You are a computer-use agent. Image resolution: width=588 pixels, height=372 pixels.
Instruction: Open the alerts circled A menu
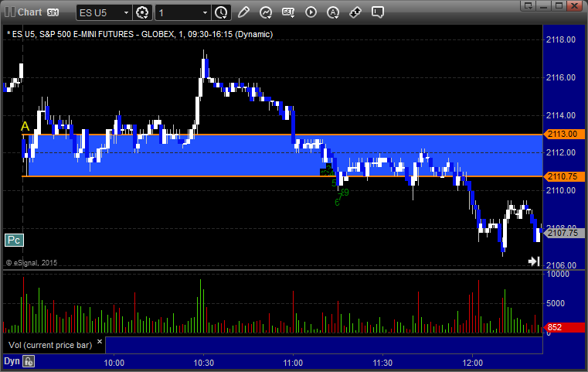coord(333,13)
